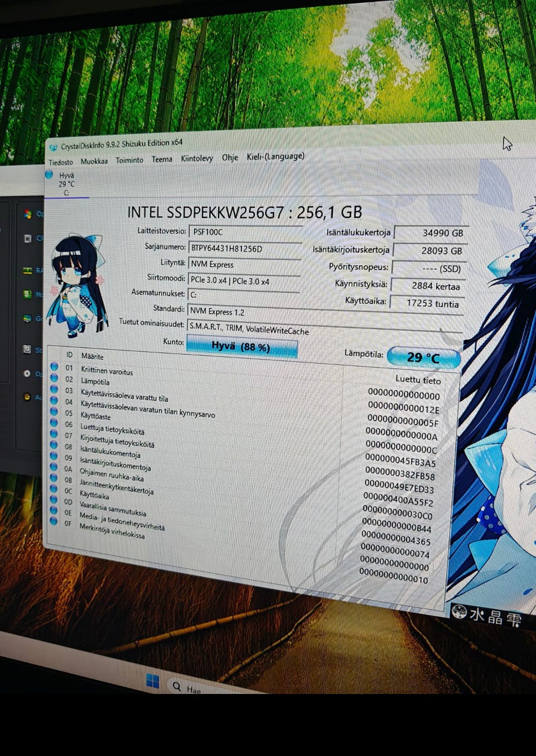
Task: Click the Hyvä (88 %) health status button
Action: pyautogui.click(x=241, y=347)
